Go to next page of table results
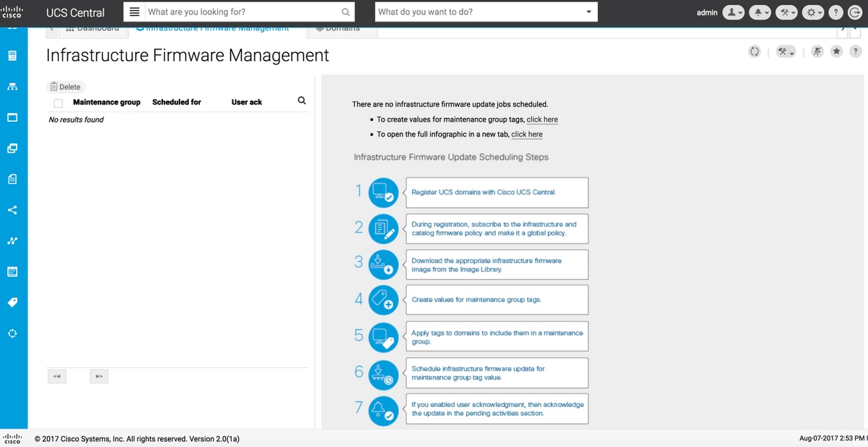 pos(99,376)
